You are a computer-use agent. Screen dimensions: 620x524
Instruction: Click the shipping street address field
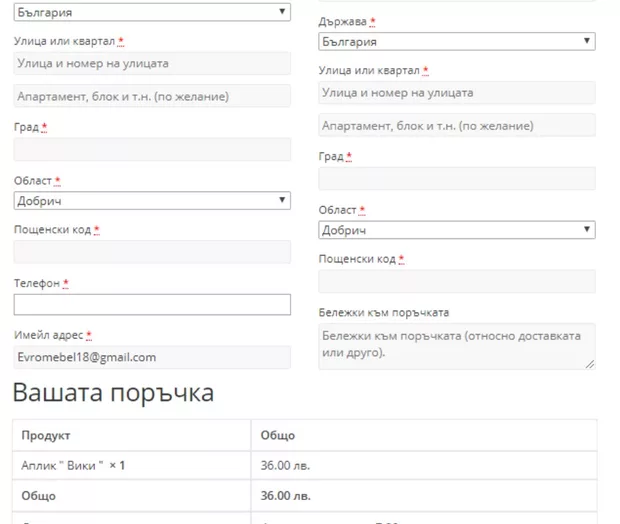(456, 93)
